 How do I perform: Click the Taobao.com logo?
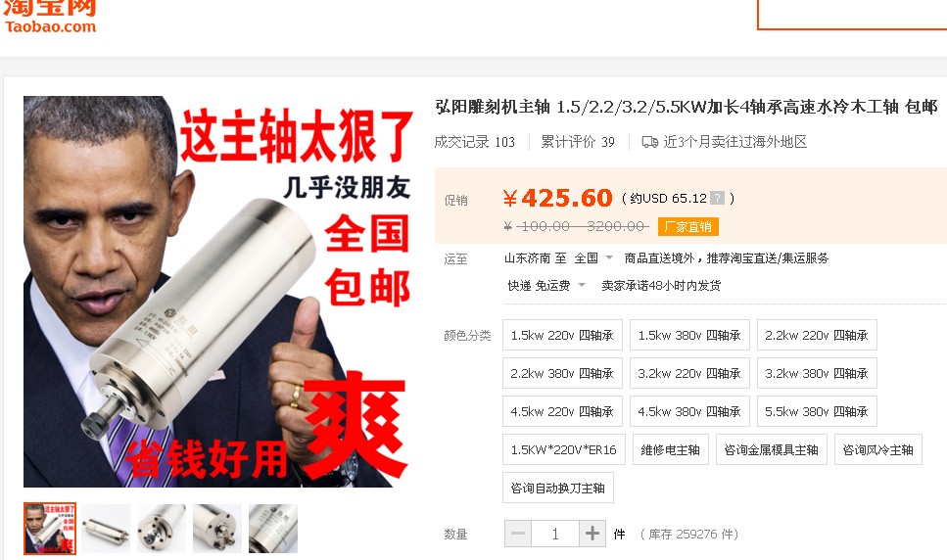coord(50,17)
